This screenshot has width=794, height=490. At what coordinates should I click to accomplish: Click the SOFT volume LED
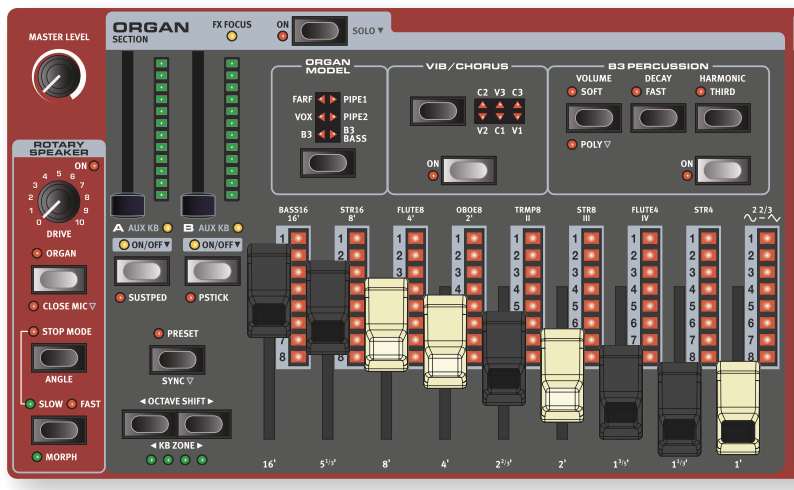tap(572, 92)
